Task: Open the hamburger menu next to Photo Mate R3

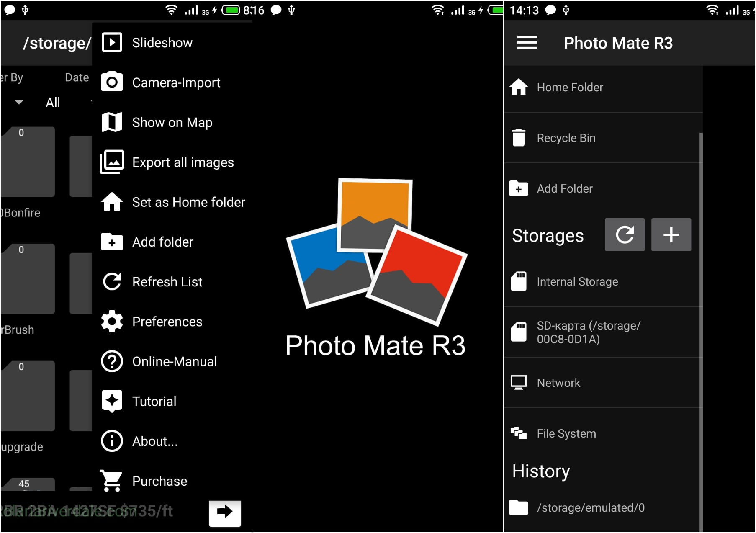Action: click(x=527, y=43)
